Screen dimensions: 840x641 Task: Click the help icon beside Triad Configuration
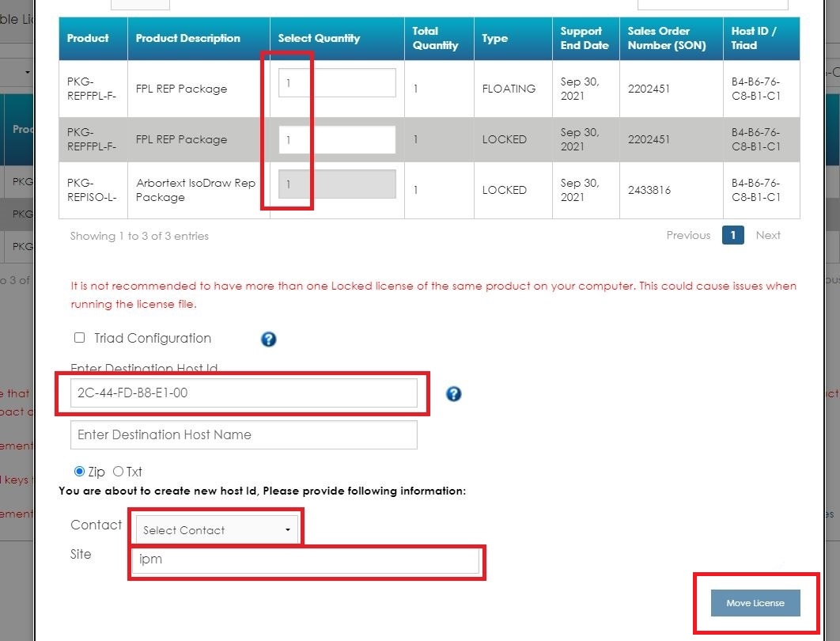(268, 339)
